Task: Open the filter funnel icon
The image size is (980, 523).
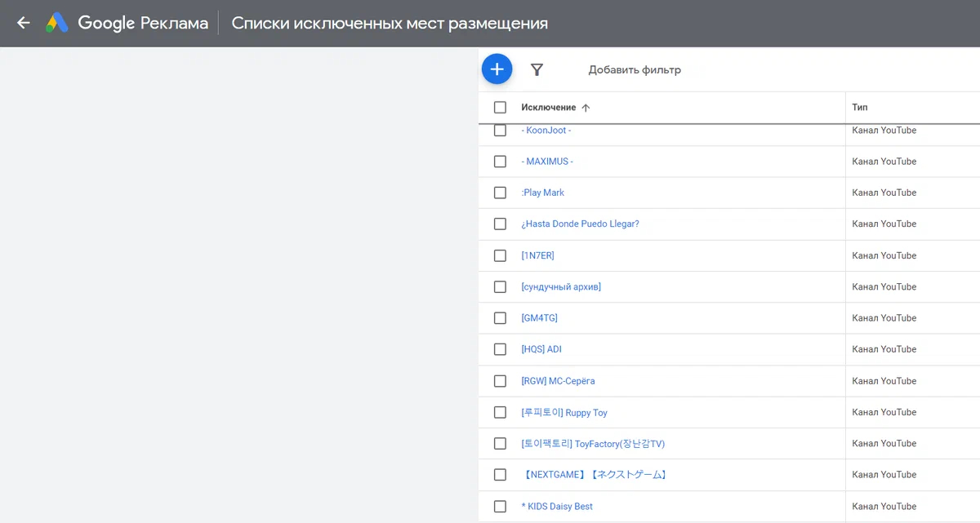Action: point(537,70)
